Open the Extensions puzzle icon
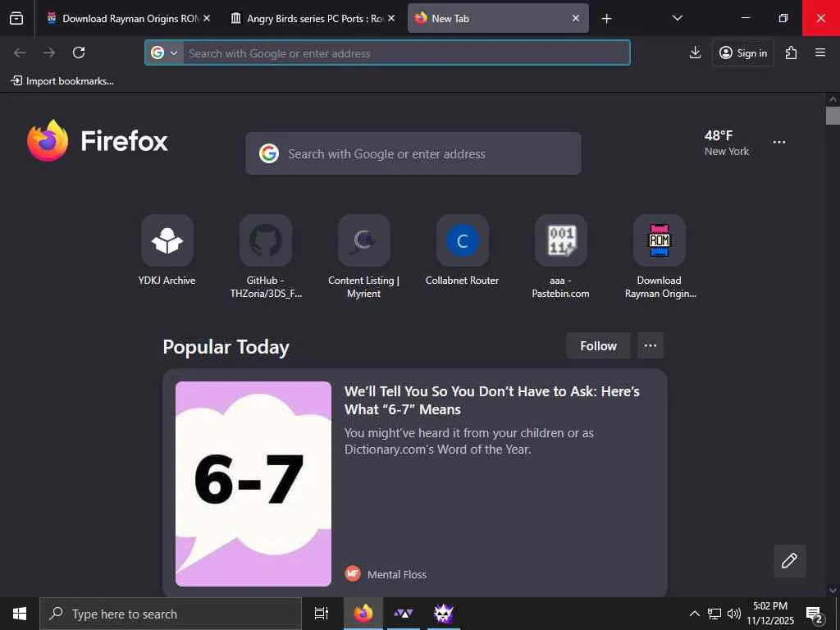Image resolution: width=840 pixels, height=630 pixels. coord(792,52)
